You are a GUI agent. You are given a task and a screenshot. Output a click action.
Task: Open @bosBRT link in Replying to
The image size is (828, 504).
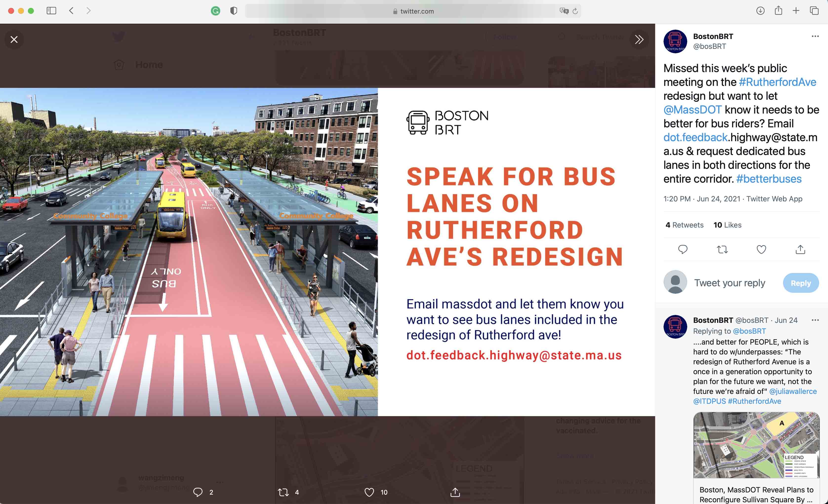[x=749, y=331]
